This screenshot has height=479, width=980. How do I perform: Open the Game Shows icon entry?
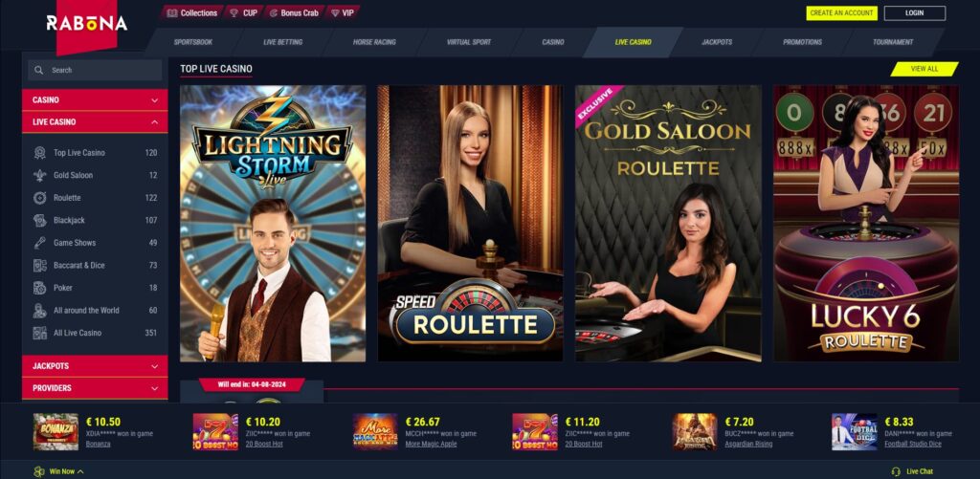[39, 243]
